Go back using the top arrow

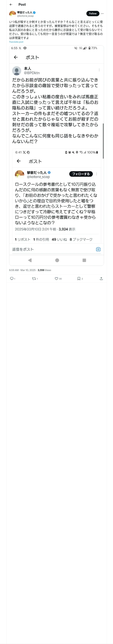tap(11, 5)
